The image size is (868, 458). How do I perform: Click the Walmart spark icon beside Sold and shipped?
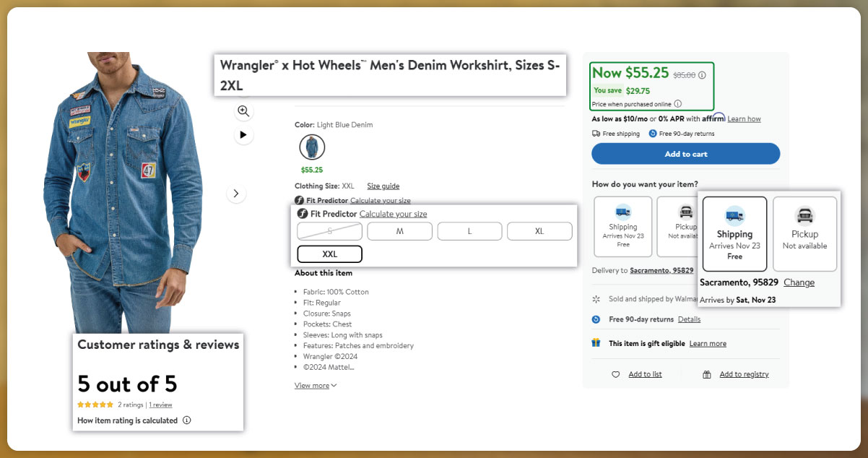coord(596,299)
